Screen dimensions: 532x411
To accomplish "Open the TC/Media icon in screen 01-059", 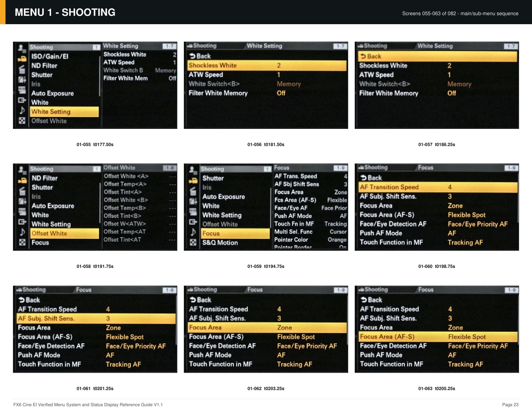I will coord(193,211).
